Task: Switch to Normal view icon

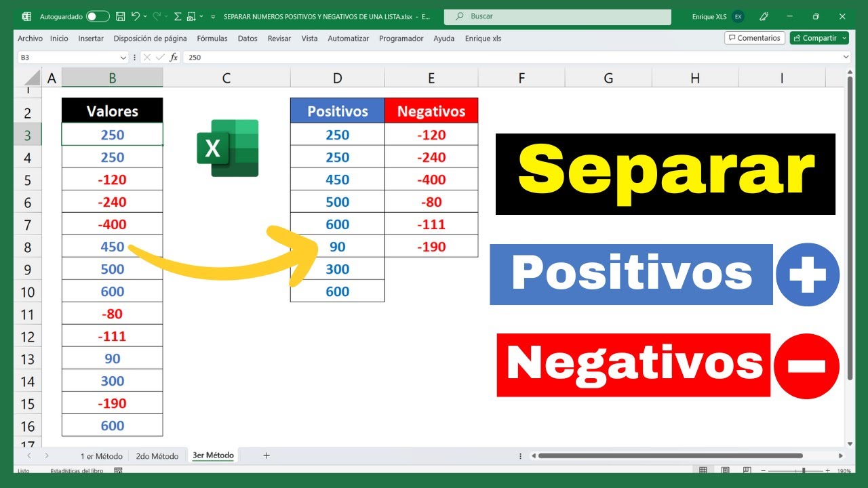Action: [703, 470]
